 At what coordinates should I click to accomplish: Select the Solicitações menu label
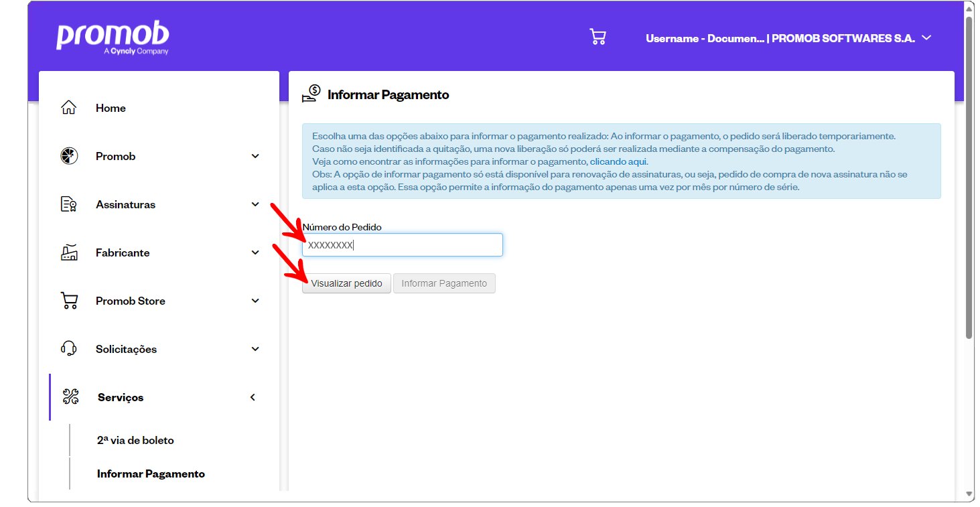coord(126,349)
